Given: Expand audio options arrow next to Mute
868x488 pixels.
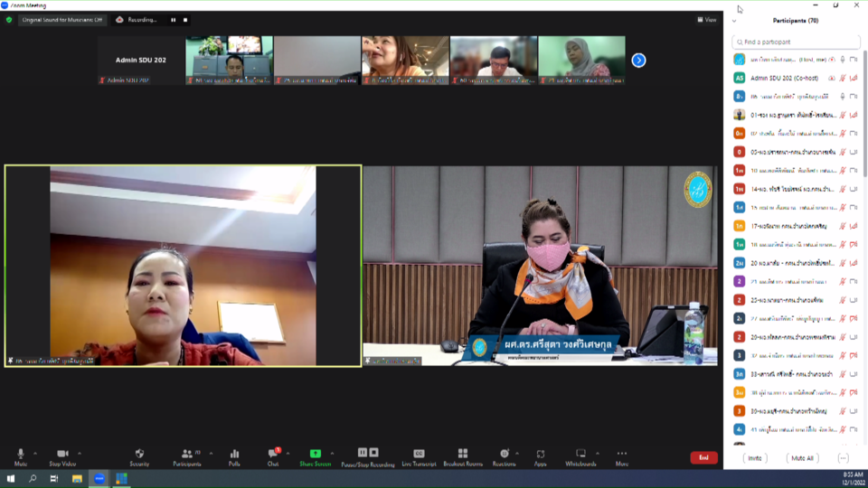Looking at the screenshot, I should pyautogui.click(x=35, y=454).
